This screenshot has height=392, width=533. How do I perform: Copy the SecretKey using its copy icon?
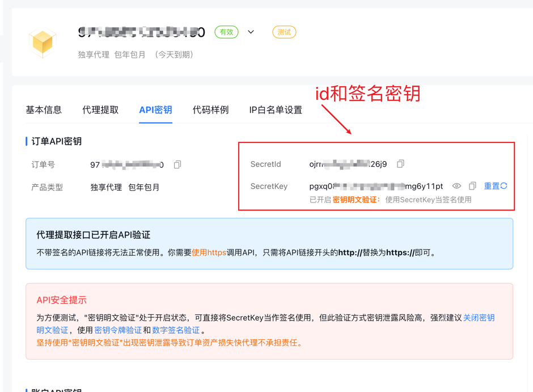click(x=472, y=186)
